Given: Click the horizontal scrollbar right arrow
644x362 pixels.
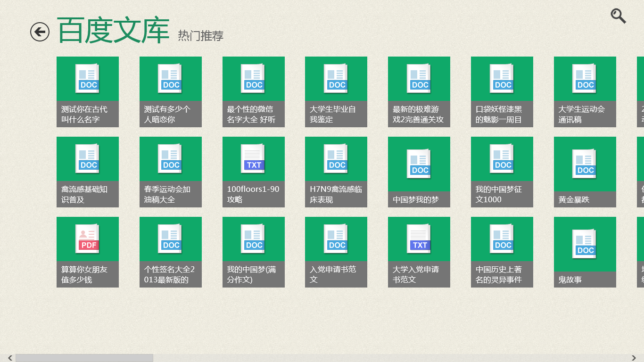Looking at the screenshot, I should pyautogui.click(x=635, y=358).
